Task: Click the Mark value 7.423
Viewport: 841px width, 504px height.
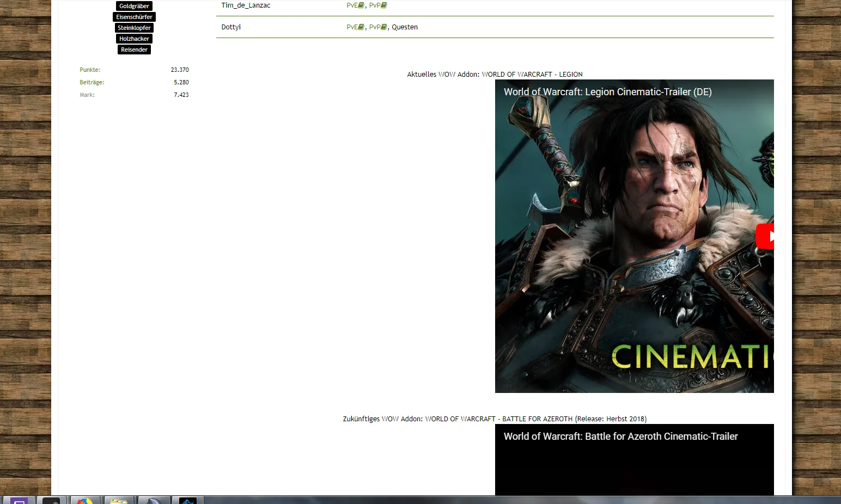Action: click(181, 95)
